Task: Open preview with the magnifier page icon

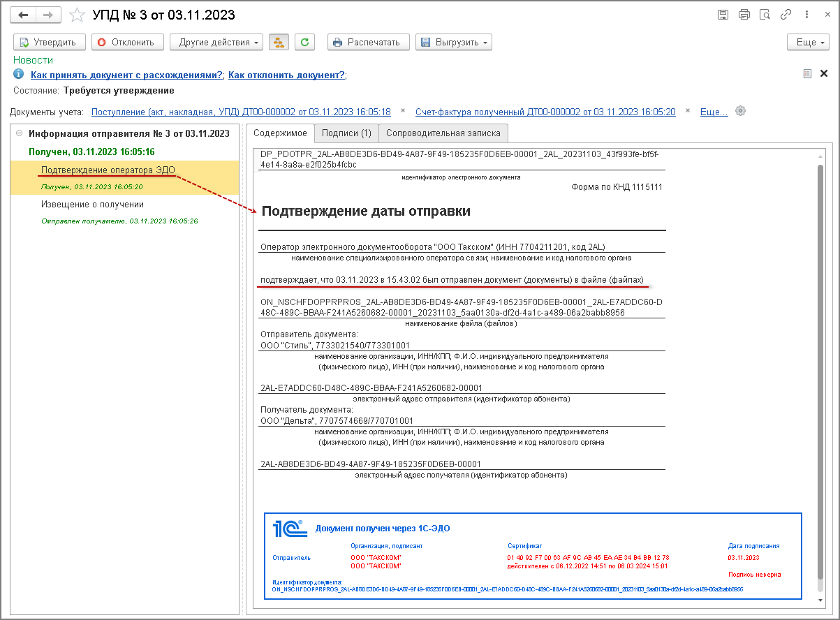Action: pyautogui.click(x=765, y=15)
